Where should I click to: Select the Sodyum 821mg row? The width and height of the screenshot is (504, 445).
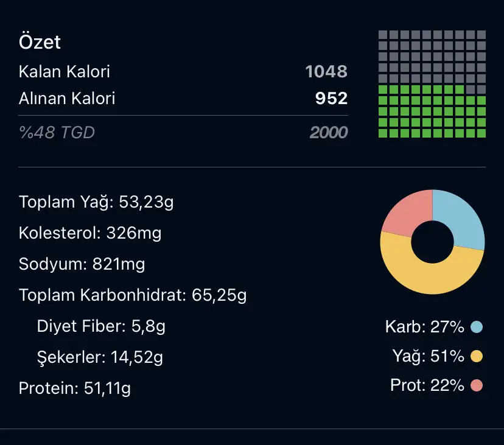tap(82, 264)
